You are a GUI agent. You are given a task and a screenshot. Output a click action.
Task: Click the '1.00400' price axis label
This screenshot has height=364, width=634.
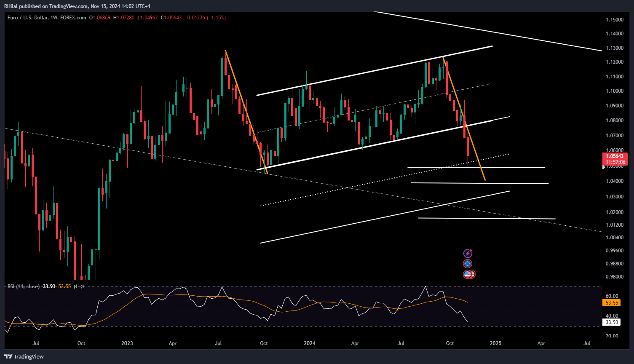point(615,238)
